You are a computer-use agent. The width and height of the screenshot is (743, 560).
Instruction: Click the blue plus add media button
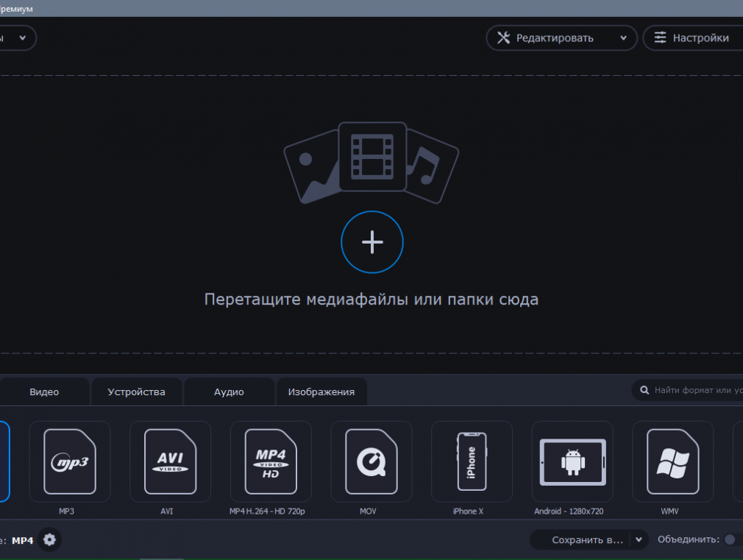[372, 242]
